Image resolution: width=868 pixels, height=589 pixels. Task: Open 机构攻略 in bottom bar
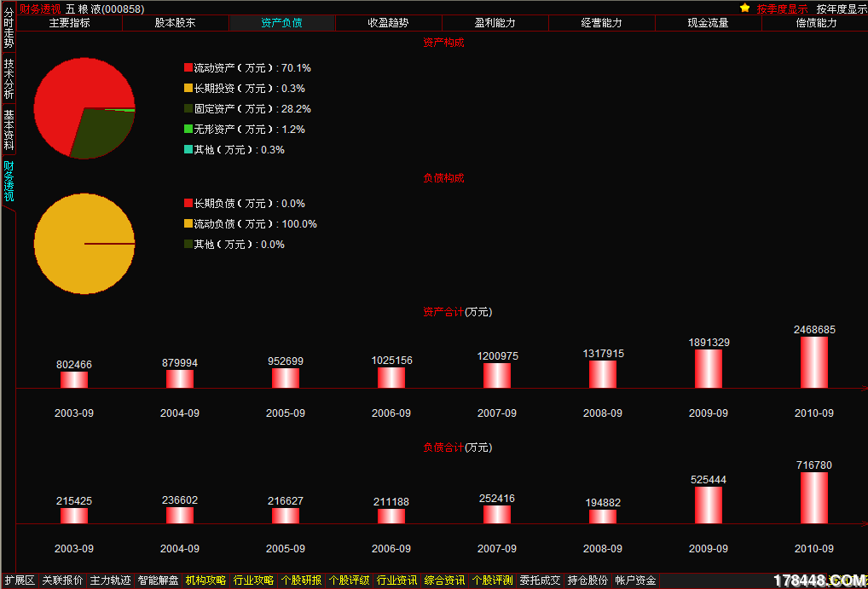click(205, 580)
